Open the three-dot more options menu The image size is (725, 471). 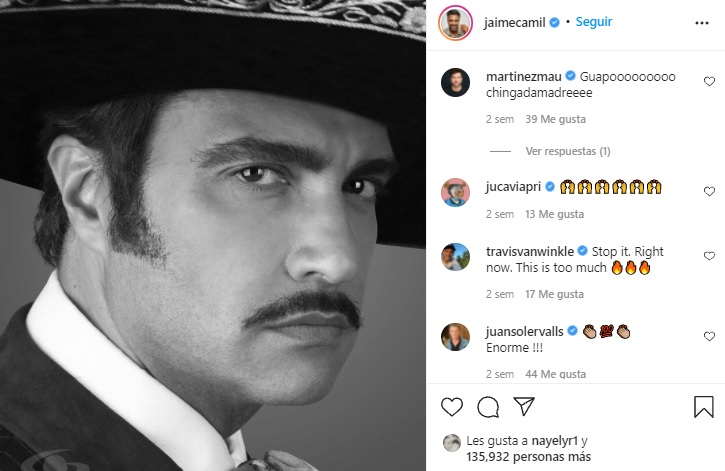point(703,22)
